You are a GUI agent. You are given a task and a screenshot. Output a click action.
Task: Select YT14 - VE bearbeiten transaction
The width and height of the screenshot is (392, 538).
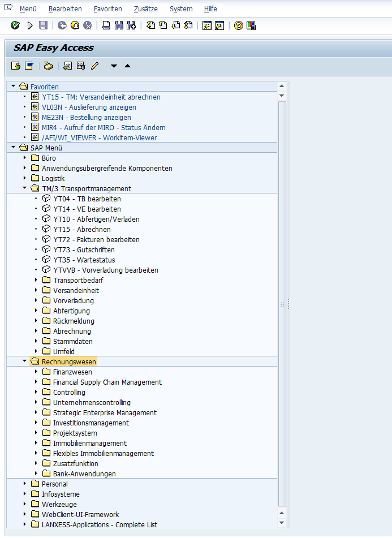(x=87, y=209)
